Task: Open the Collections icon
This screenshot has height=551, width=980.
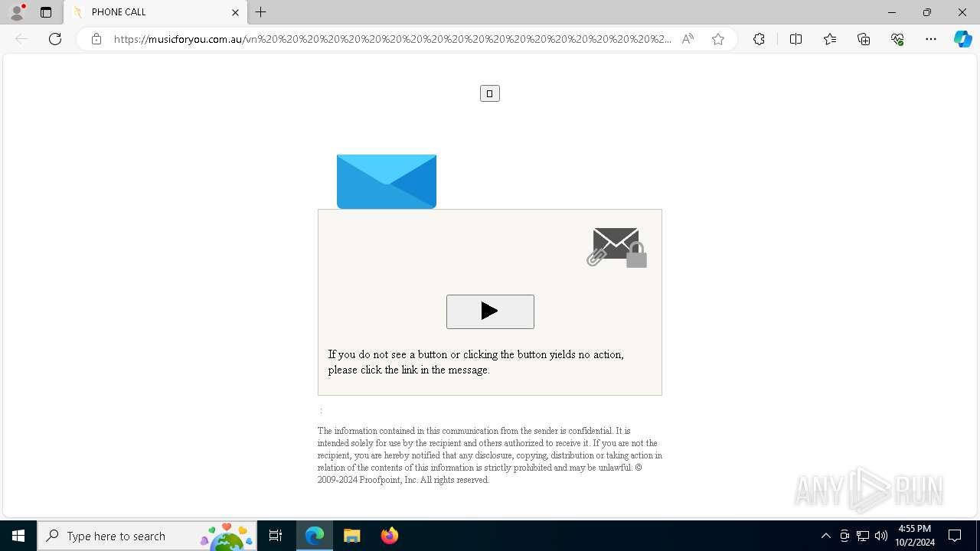Action: point(864,39)
